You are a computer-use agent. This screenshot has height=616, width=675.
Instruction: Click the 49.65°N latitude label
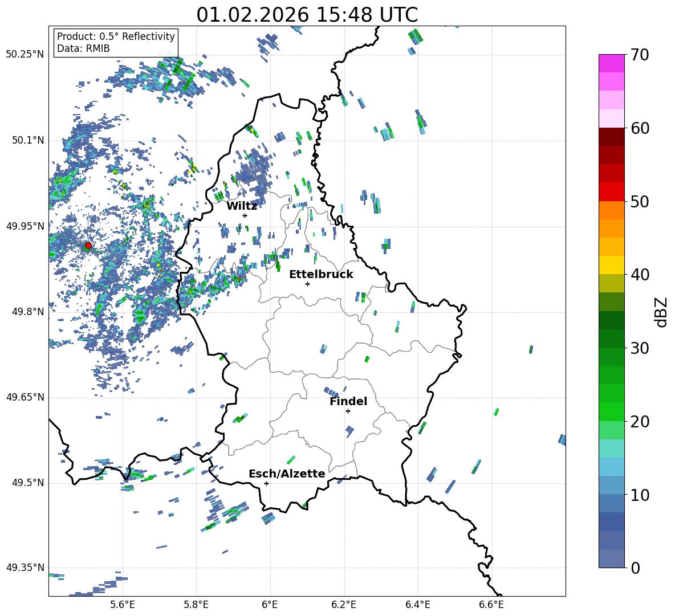click(x=25, y=397)
